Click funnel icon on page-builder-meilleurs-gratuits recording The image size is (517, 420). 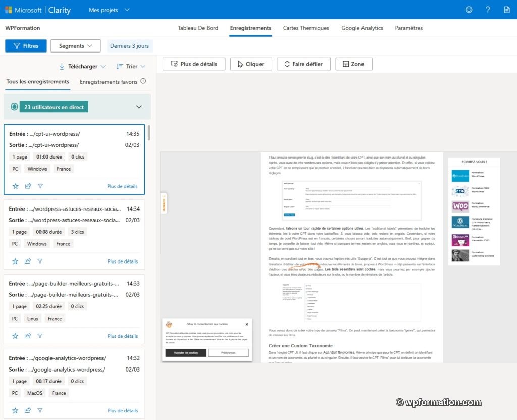pyautogui.click(x=40, y=336)
